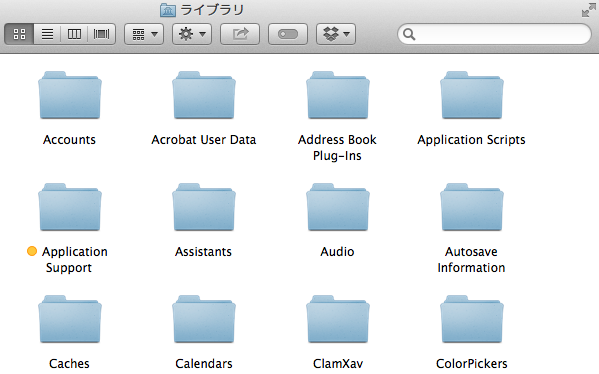Switch to Cover Flow view

102,34
